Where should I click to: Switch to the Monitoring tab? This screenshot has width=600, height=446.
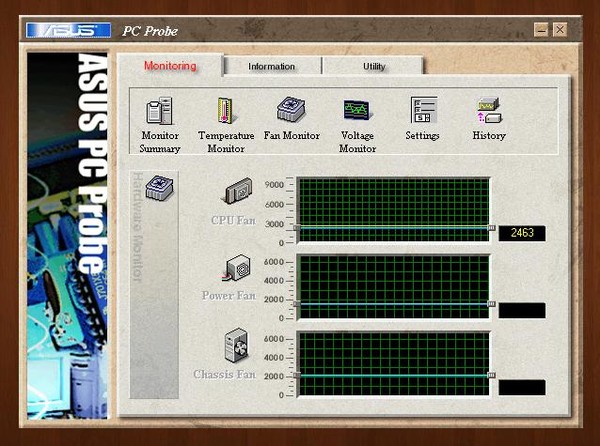click(170, 66)
